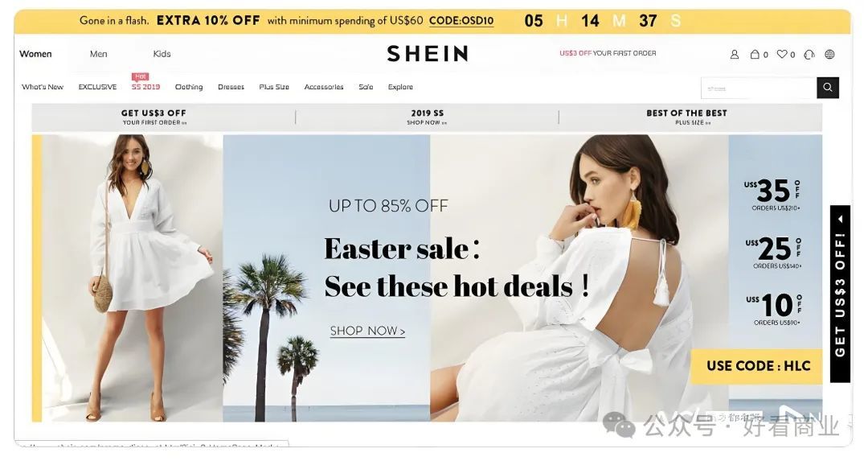Screen dimensions: 868x461
Task: Open the SS 2019 hot menu item
Action: click(x=145, y=87)
